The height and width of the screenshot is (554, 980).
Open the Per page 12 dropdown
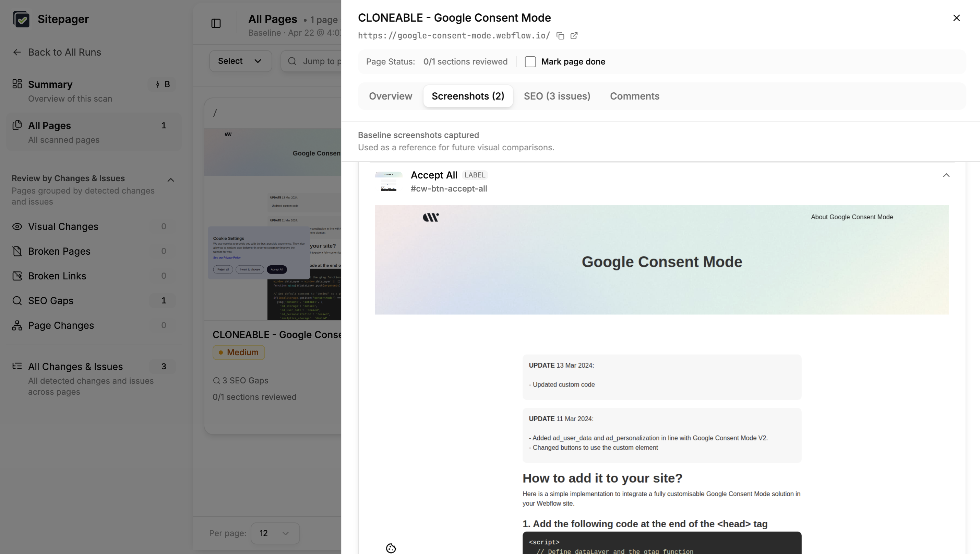275,533
